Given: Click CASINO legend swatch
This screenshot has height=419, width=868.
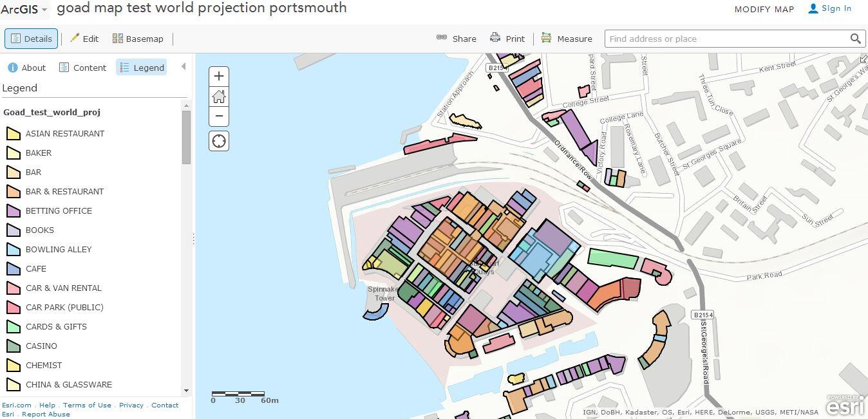Looking at the screenshot, I should coord(14,346).
